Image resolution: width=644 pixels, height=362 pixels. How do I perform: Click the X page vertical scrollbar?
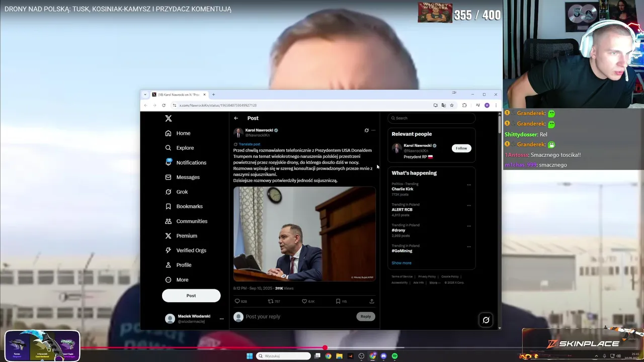click(x=499, y=124)
